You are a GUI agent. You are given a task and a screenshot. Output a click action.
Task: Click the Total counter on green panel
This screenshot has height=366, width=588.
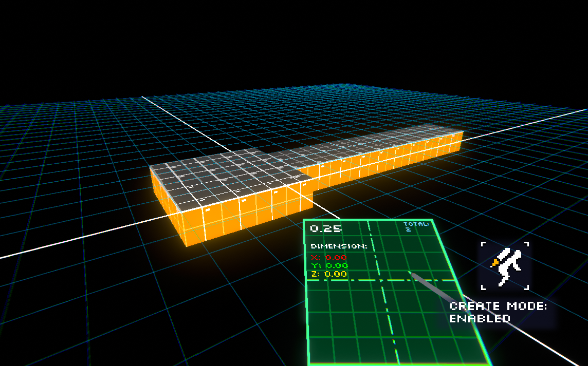tap(416, 226)
